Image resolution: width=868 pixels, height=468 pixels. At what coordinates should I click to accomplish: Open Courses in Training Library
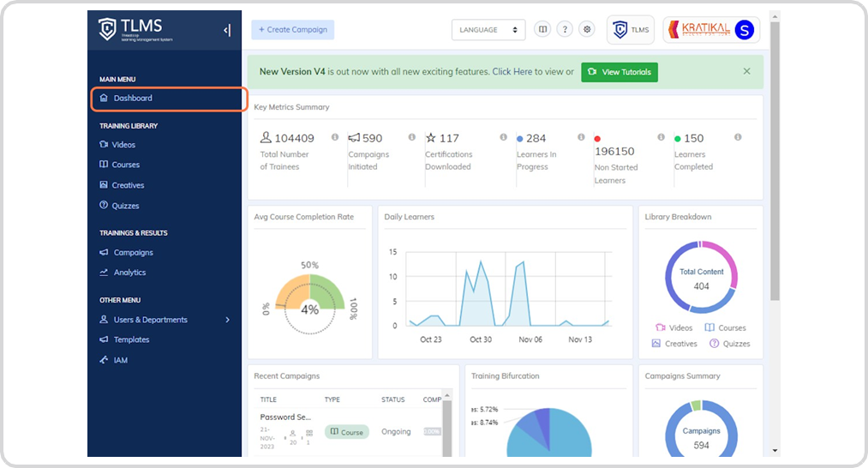coord(120,165)
